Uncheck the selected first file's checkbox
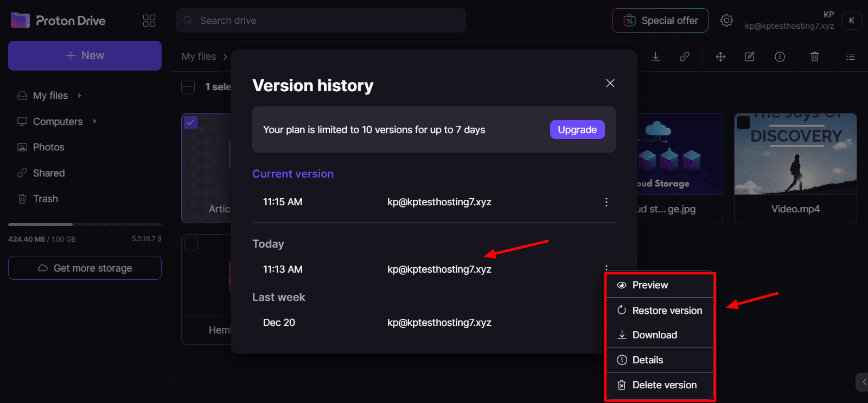 (191, 122)
